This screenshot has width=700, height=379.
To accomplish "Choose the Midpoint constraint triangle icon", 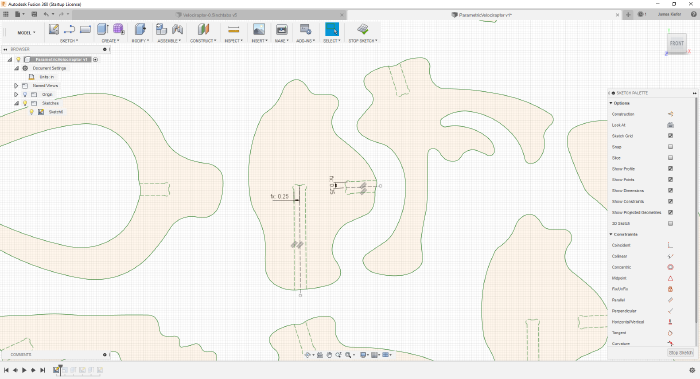I will point(670,278).
